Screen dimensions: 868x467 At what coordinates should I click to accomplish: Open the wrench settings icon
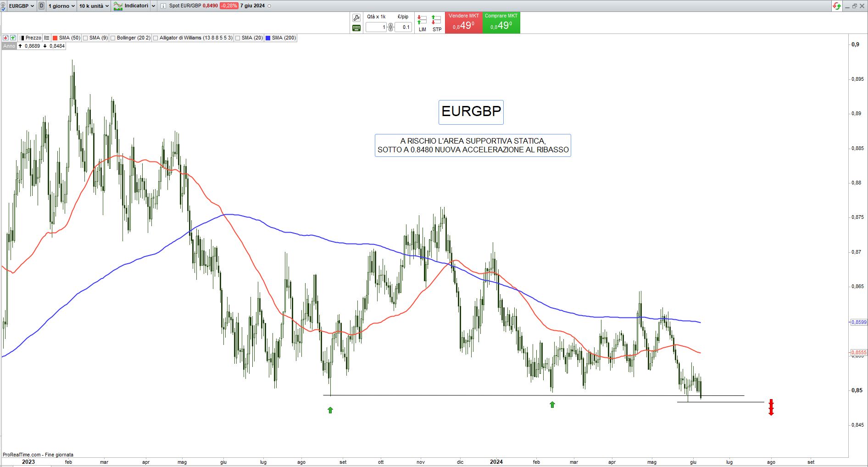click(356, 18)
